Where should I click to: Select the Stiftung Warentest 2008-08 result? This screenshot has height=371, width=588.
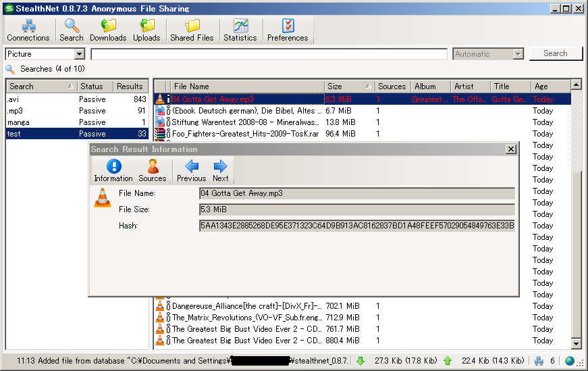[x=363, y=122]
